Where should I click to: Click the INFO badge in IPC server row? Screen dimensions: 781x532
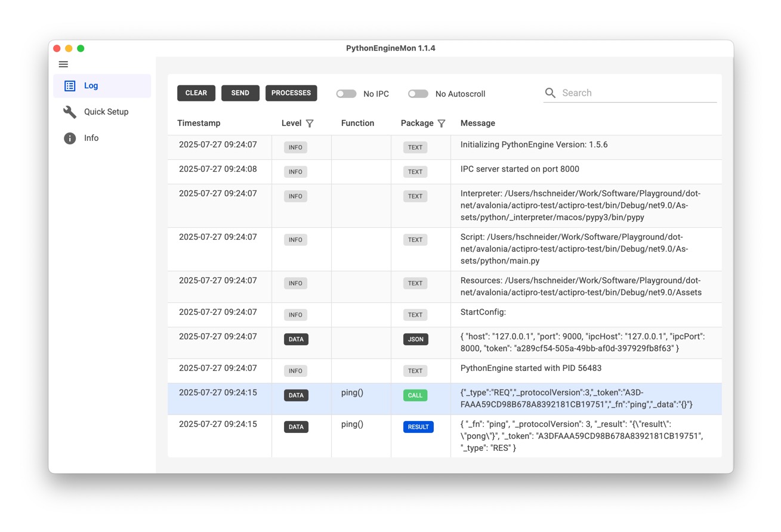tap(295, 172)
